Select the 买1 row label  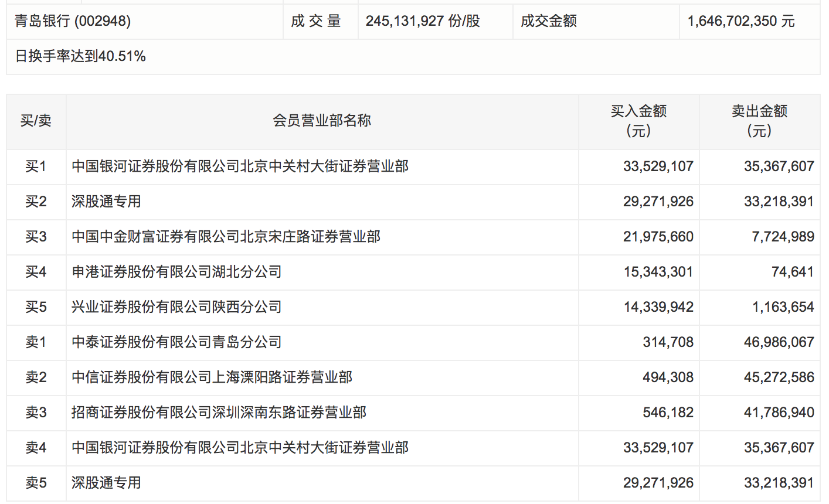pyautogui.click(x=36, y=166)
